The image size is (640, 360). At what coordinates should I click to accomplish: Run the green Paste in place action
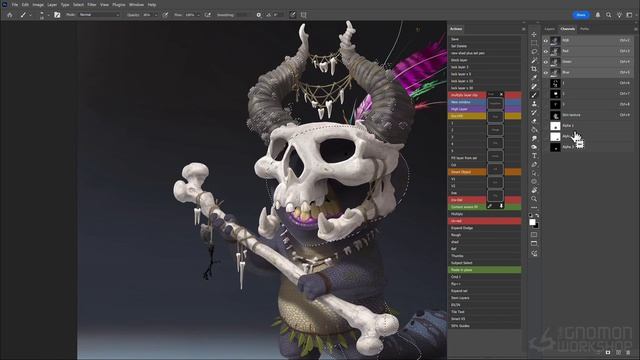(484, 270)
